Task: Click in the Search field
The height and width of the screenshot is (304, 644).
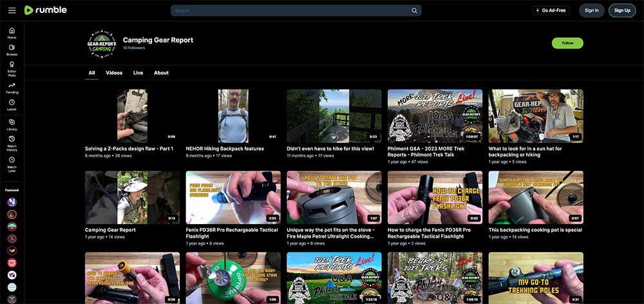Action: coord(296,11)
